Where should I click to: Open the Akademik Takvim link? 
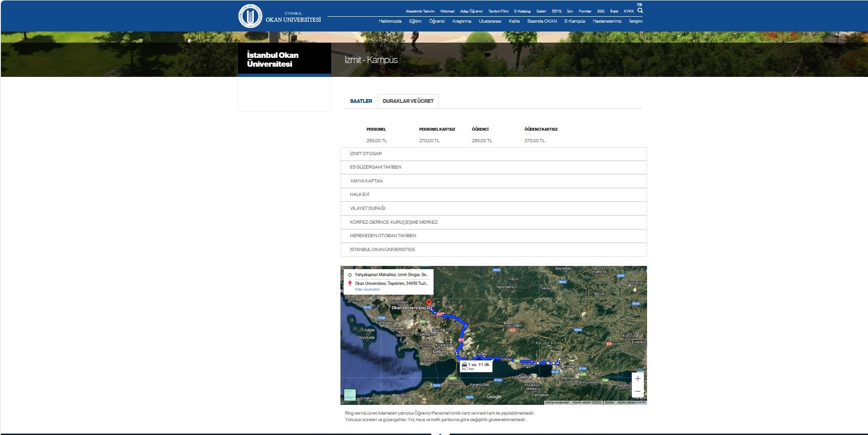tap(420, 11)
